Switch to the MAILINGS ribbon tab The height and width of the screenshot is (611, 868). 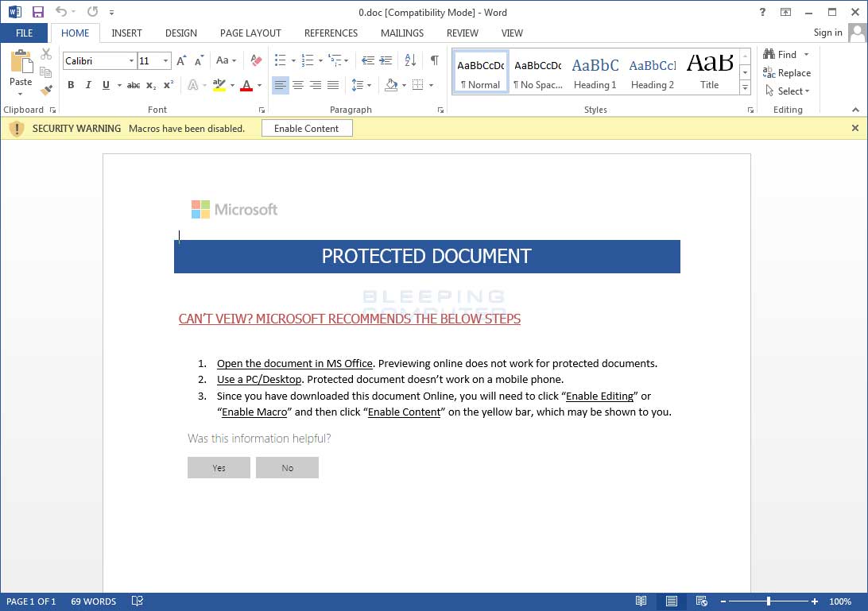[401, 33]
